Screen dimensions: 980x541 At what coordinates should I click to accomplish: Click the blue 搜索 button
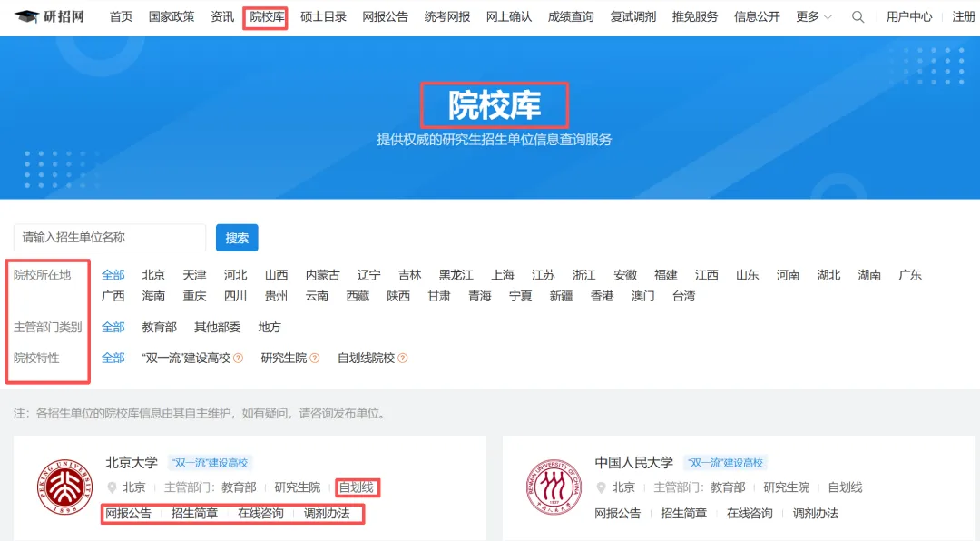pyautogui.click(x=237, y=238)
